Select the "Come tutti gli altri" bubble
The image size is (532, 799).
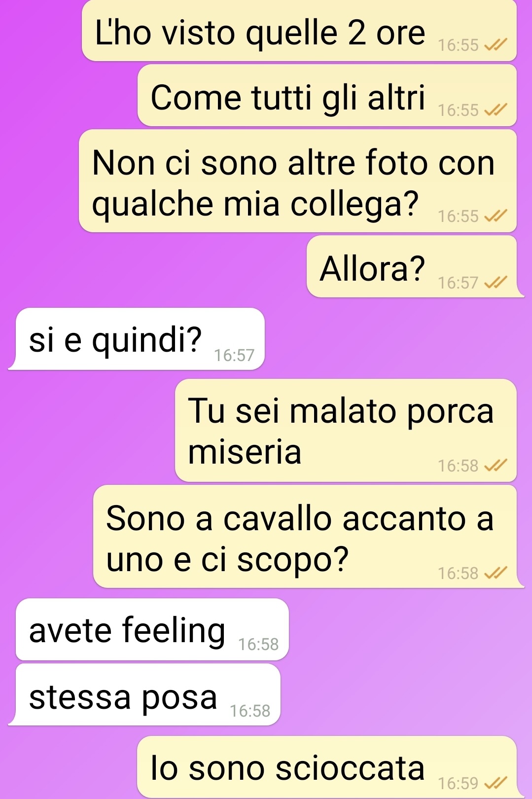(x=327, y=95)
